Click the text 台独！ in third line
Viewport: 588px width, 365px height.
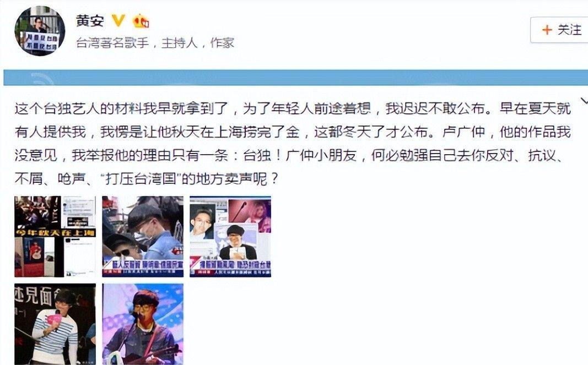262,155
